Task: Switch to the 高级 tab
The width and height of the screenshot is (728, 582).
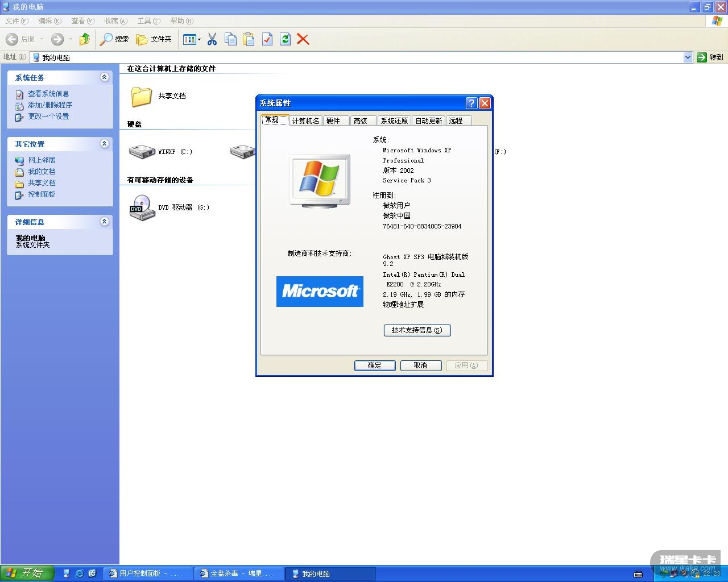Action: (x=363, y=120)
